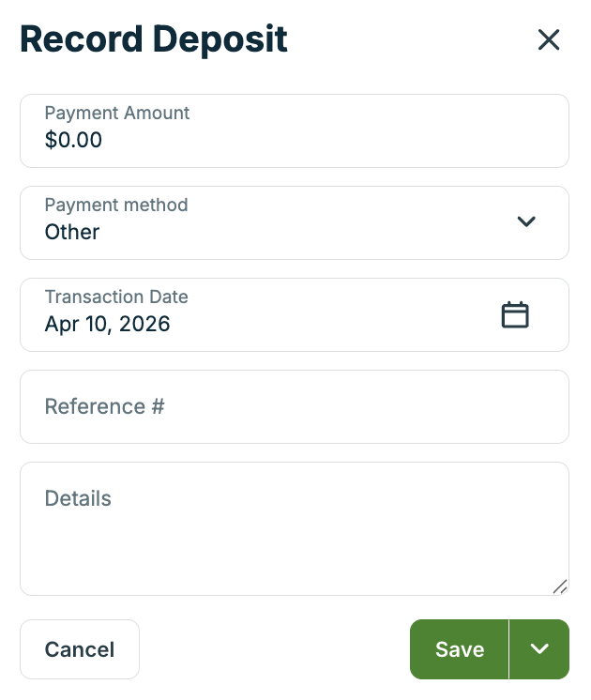
Task: Select the $0.00 amount value
Action: pos(73,141)
